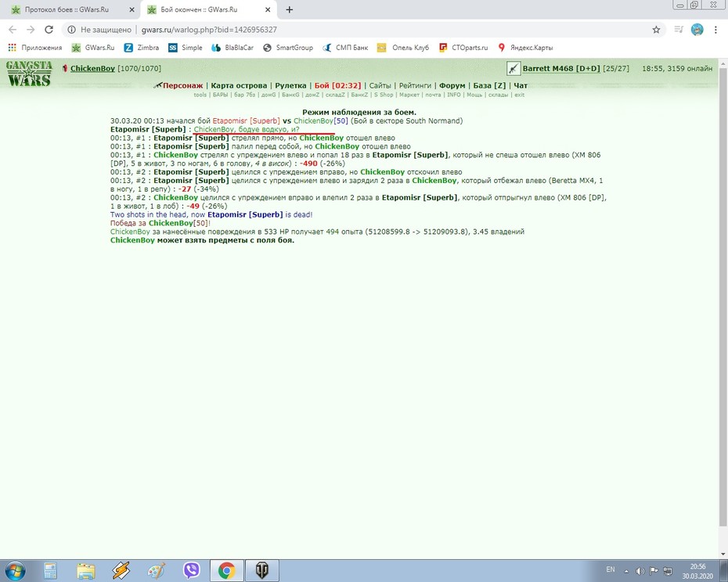Open the World of Tanks taskbar icon

coord(262,570)
